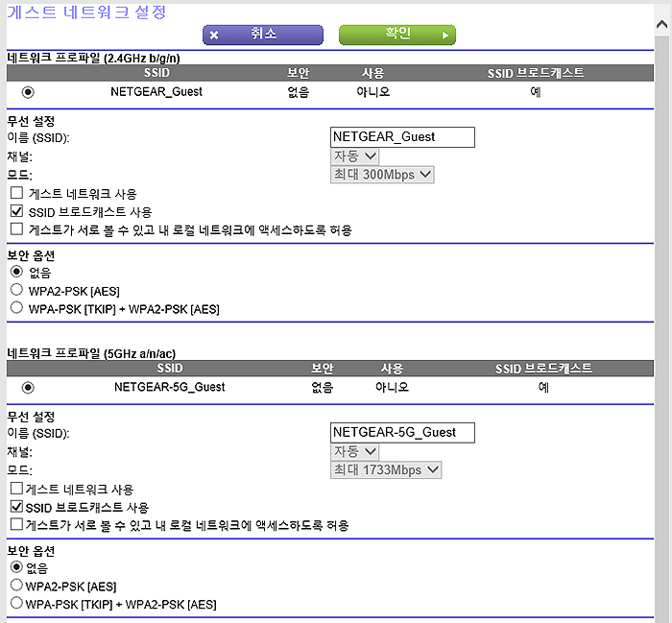Select WPA-PSK [TKIP] + WPA2-PSK [AES] for 2.4GHz

(16, 308)
